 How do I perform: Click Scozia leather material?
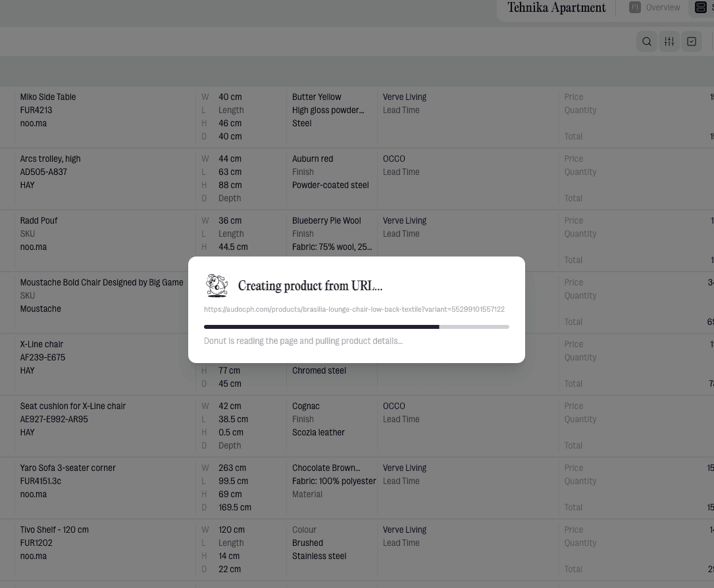(x=319, y=433)
